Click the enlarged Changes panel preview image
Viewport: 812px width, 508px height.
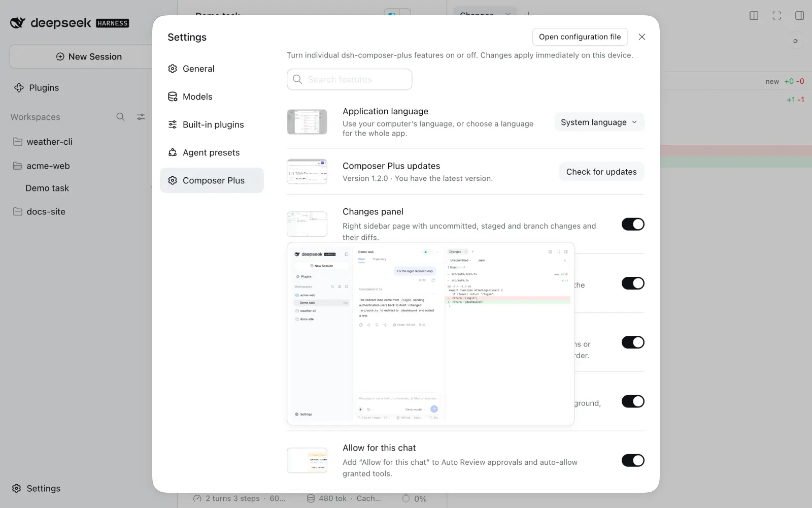click(x=430, y=334)
